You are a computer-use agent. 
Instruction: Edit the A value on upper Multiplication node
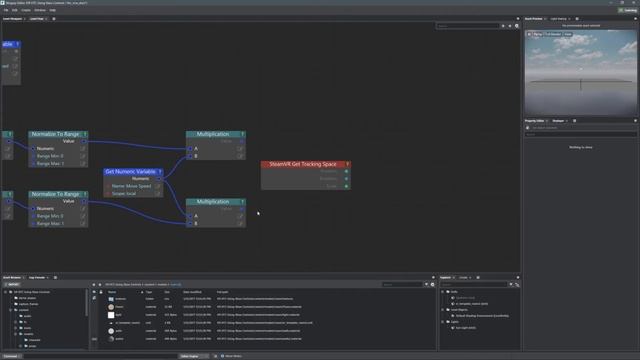(x=240, y=149)
